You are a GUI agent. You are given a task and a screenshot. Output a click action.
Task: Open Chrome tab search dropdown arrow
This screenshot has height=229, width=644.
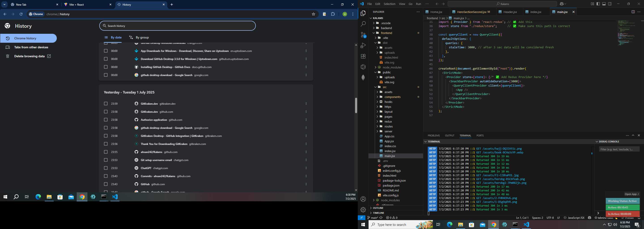tap(4, 4)
